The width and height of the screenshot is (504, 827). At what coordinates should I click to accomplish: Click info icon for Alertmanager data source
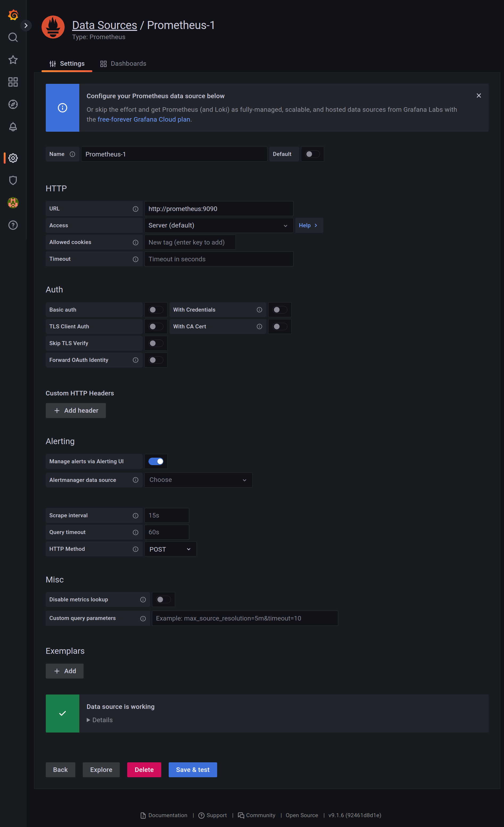[x=135, y=480]
